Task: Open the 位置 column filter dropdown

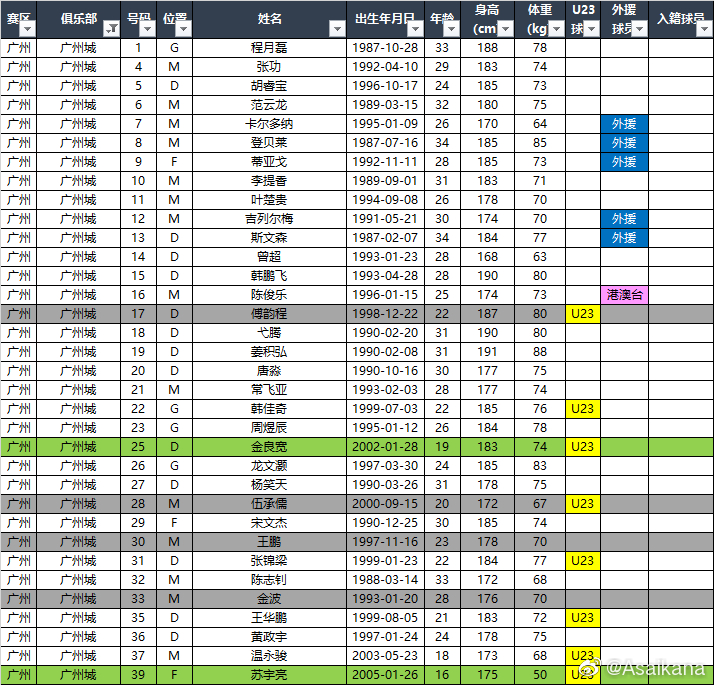Action: [x=182, y=29]
